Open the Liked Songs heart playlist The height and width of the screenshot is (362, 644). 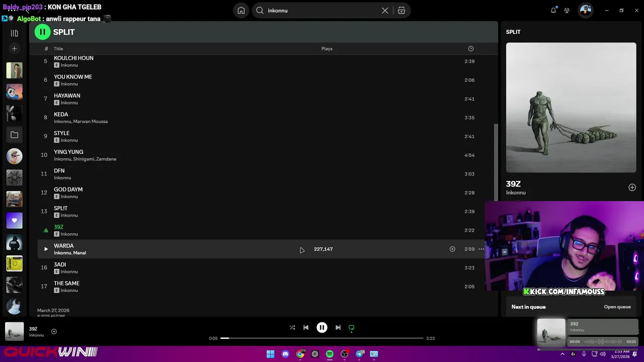(x=14, y=220)
